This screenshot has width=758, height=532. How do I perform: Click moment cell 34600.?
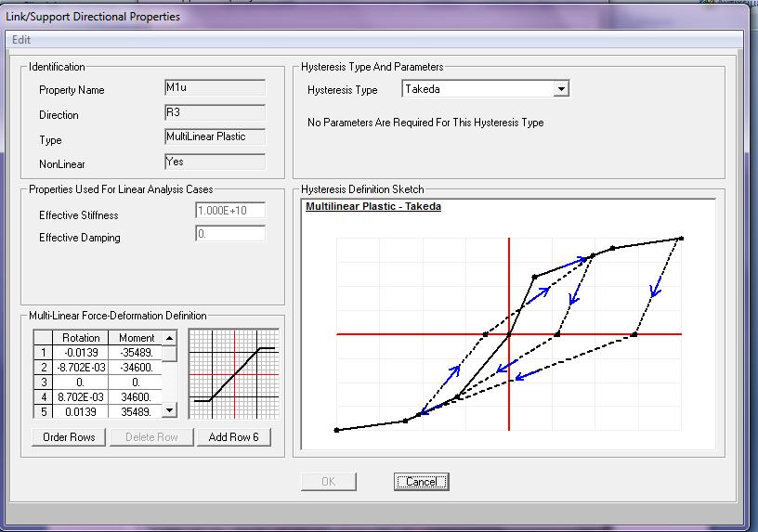(135, 397)
